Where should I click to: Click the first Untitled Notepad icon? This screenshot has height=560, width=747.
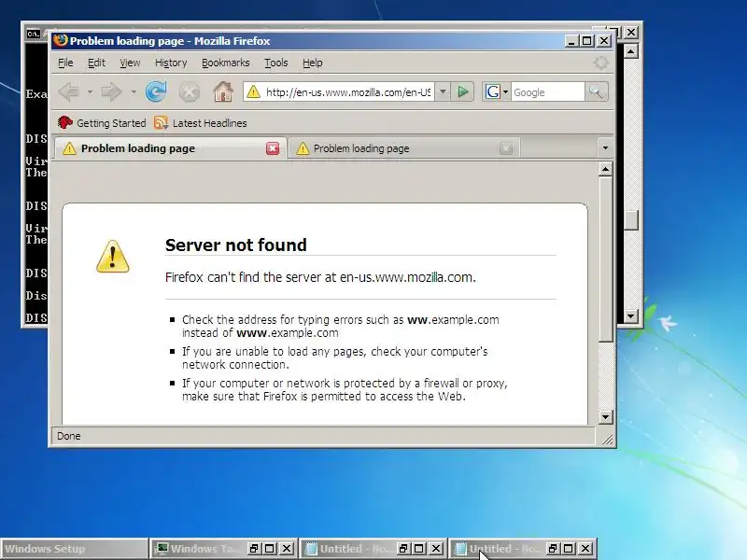tap(311, 549)
